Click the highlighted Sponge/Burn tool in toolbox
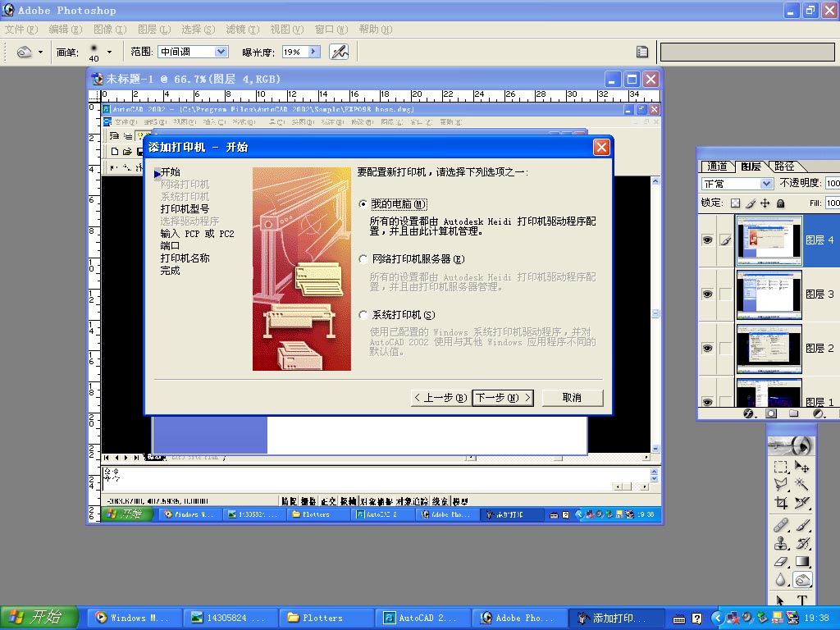 point(802,580)
